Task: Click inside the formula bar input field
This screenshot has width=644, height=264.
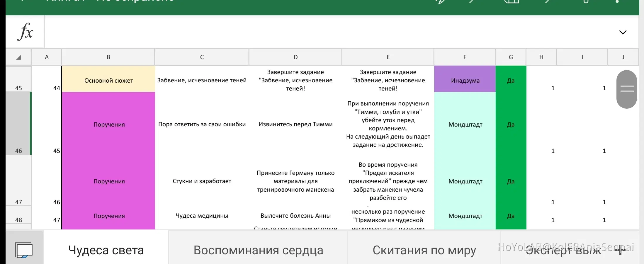Action: 322,32
